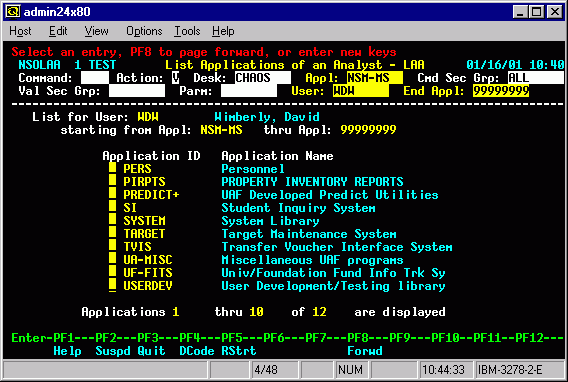Click the Parm input field
The width and height of the screenshot is (568, 382).
tap(249, 91)
